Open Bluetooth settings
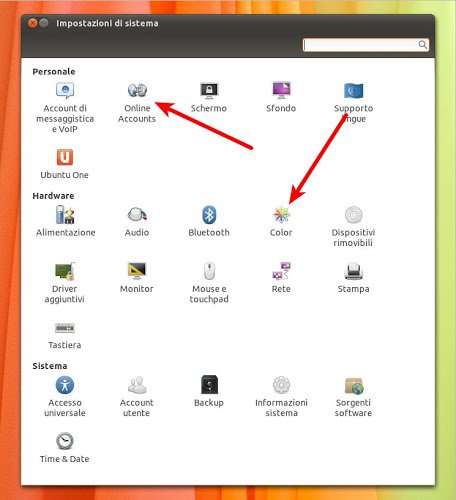 209,222
